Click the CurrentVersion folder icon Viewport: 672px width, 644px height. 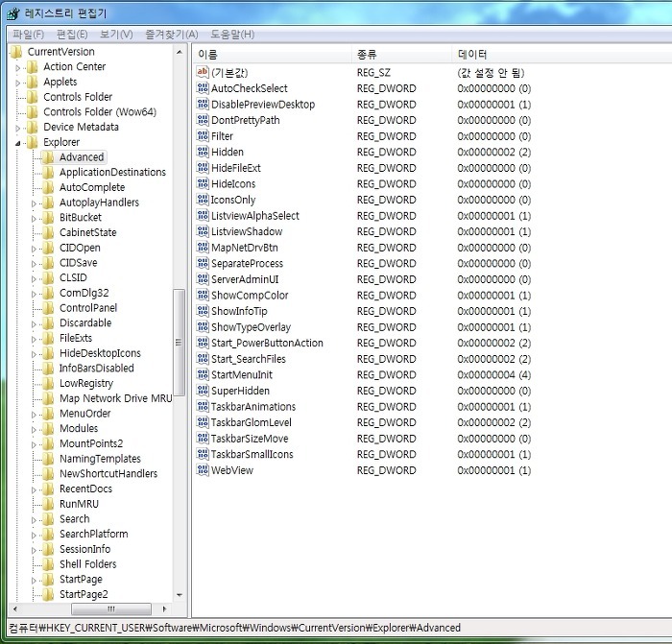tap(16, 52)
